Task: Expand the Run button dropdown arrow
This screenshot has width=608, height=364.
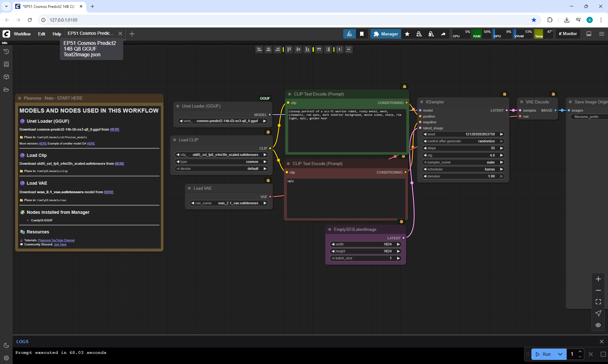Action: pyautogui.click(x=560, y=354)
